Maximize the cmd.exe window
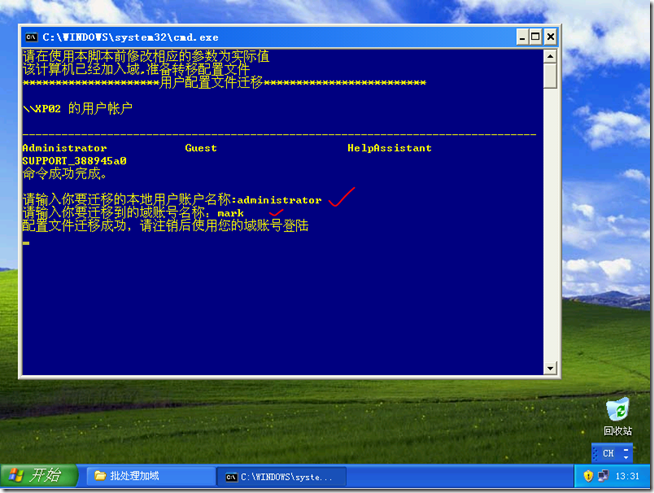 click(x=536, y=37)
